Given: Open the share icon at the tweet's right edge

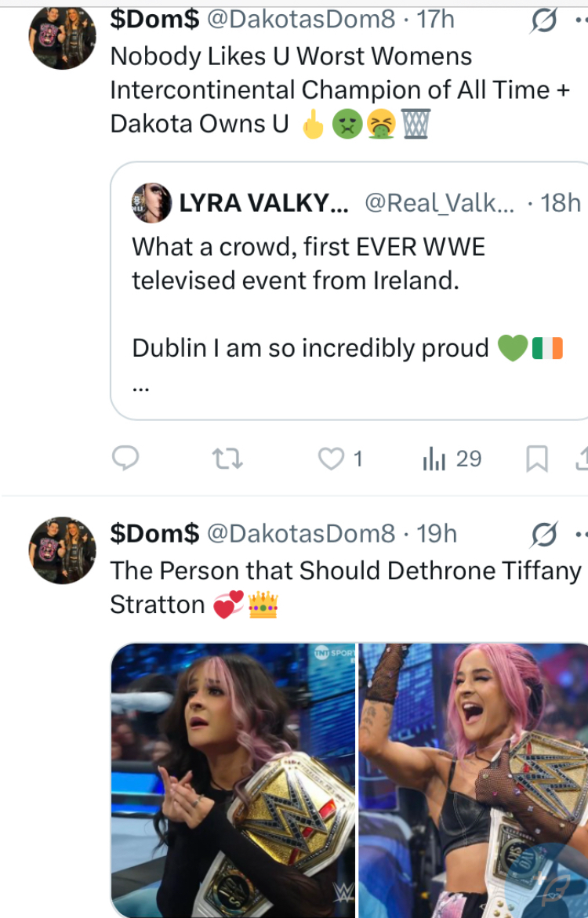Looking at the screenshot, I should (582, 459).
